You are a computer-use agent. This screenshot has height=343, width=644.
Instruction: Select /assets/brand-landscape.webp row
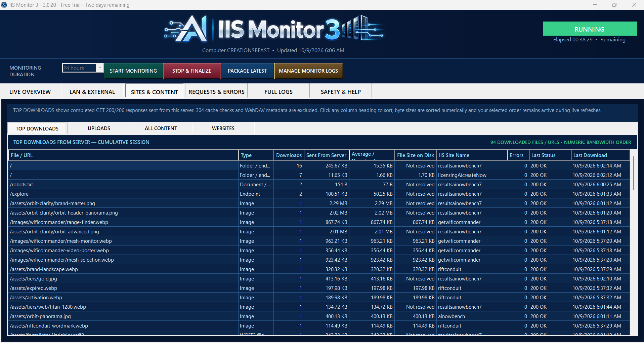(x=319, y=269)
